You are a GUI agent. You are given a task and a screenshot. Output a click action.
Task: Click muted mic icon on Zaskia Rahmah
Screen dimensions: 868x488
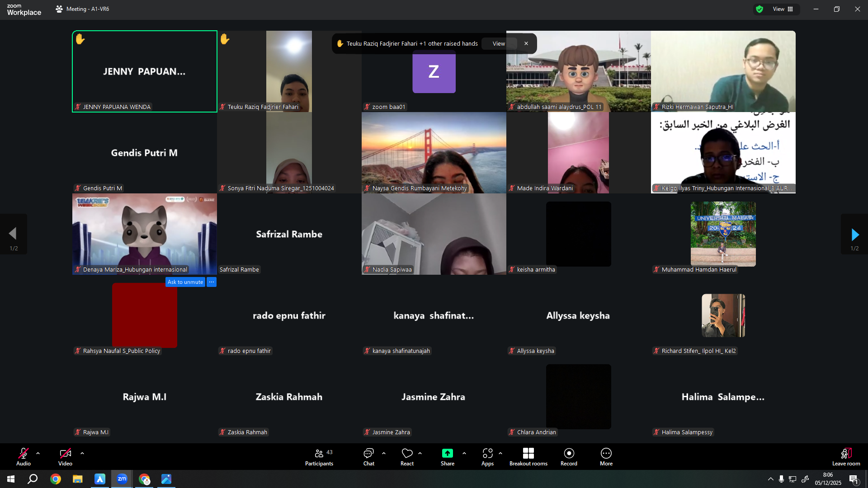(x=222, y=432)
